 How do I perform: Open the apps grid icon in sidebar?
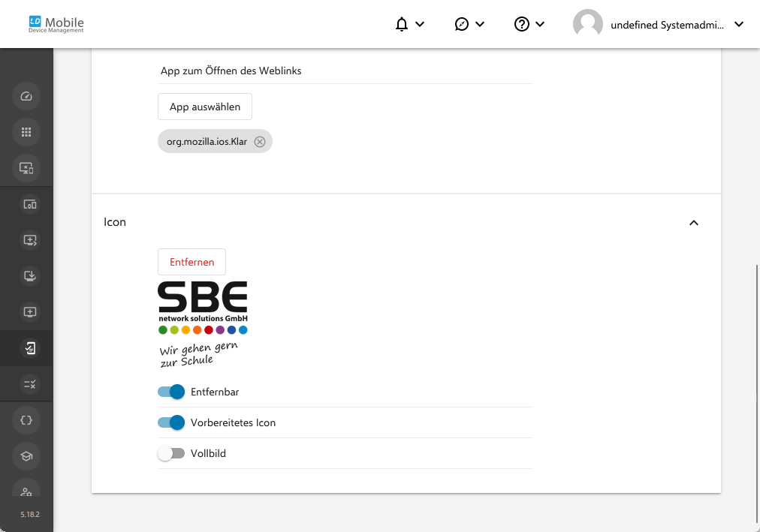26,131
